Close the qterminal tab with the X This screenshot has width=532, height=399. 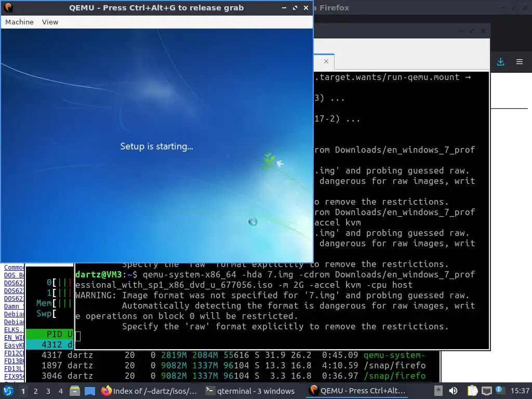(x=326, y=61)
